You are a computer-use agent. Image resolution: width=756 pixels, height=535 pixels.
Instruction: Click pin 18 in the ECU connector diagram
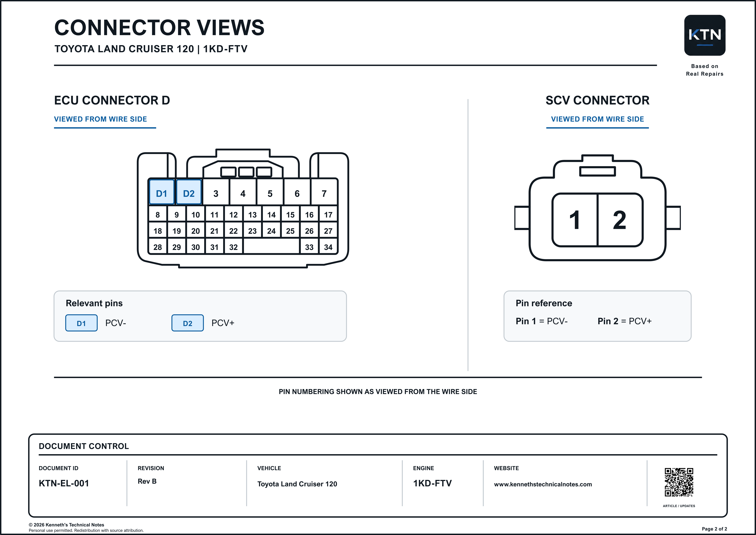pyautogui.click(x=158, y=230)
